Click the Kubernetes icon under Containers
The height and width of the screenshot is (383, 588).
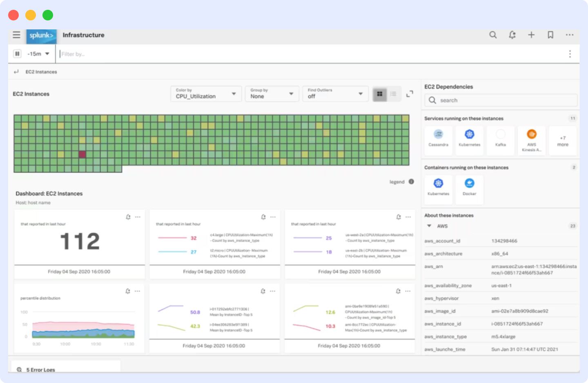tap(438, 189)
